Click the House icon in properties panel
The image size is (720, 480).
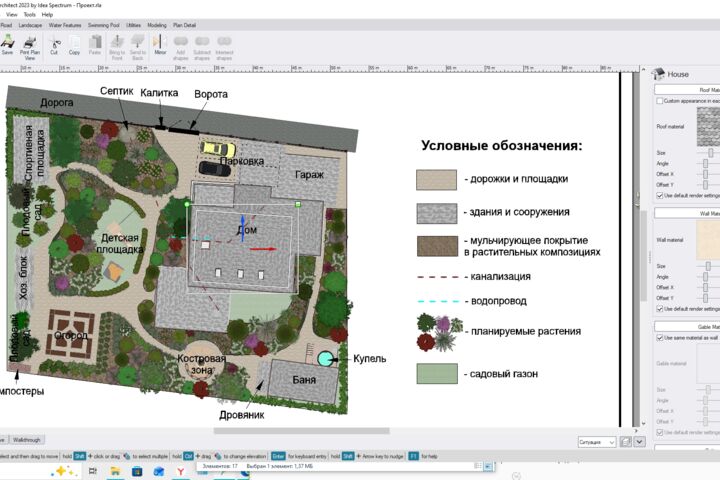658,73
